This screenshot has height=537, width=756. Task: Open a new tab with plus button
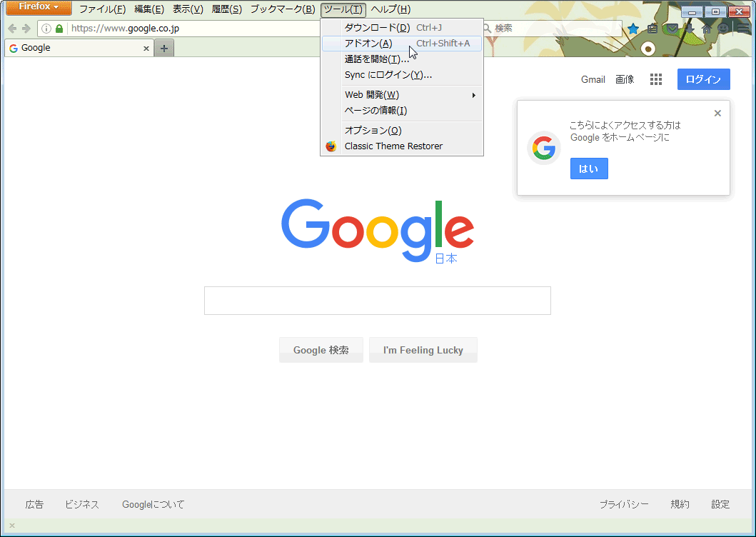[164, 49]
